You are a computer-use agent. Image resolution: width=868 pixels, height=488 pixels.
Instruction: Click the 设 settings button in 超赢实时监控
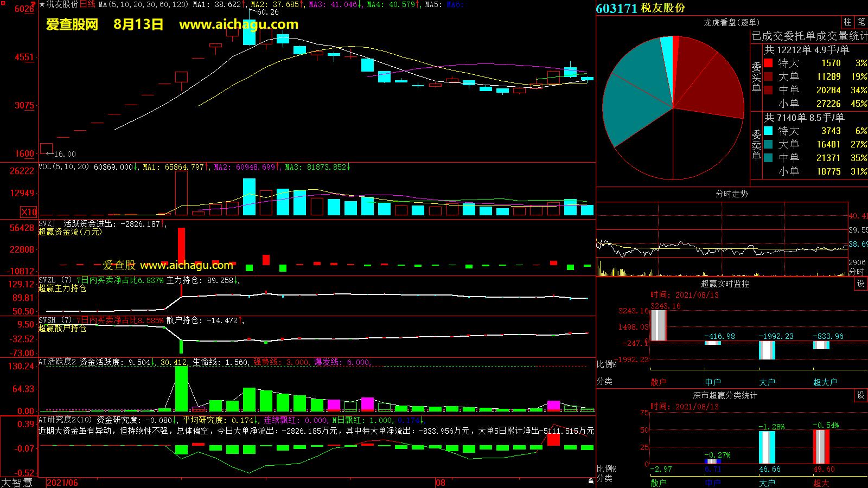(x=861, y=284)
